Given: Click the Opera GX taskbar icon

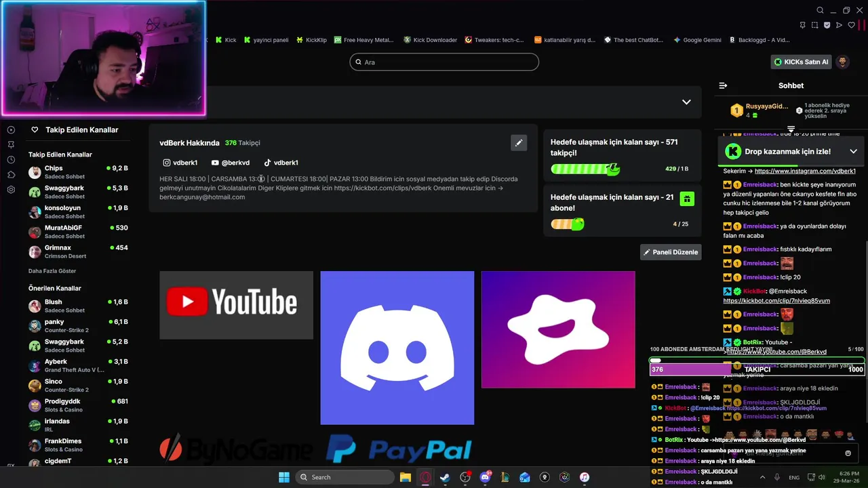Looking at the screenshot, I should tap(425, 477).
